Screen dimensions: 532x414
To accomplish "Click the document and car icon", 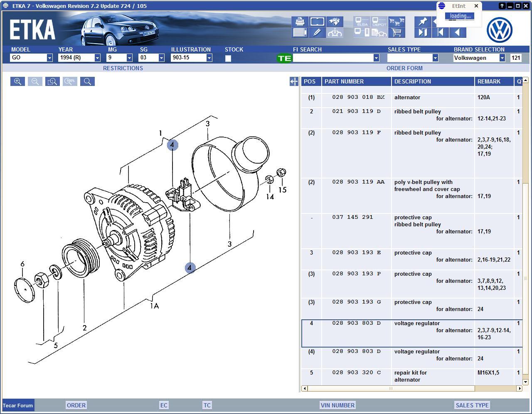I will [x=379, y=32].
